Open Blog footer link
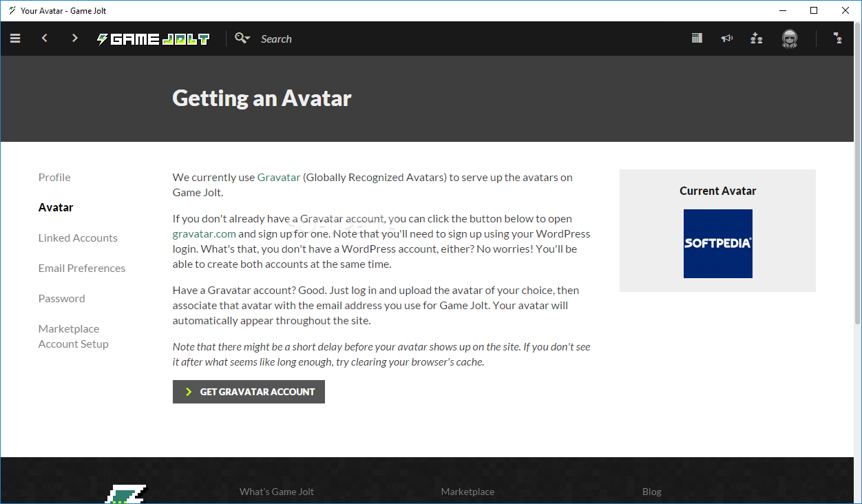Viewport: 862px width, 504px height. [x=652, y=492]
